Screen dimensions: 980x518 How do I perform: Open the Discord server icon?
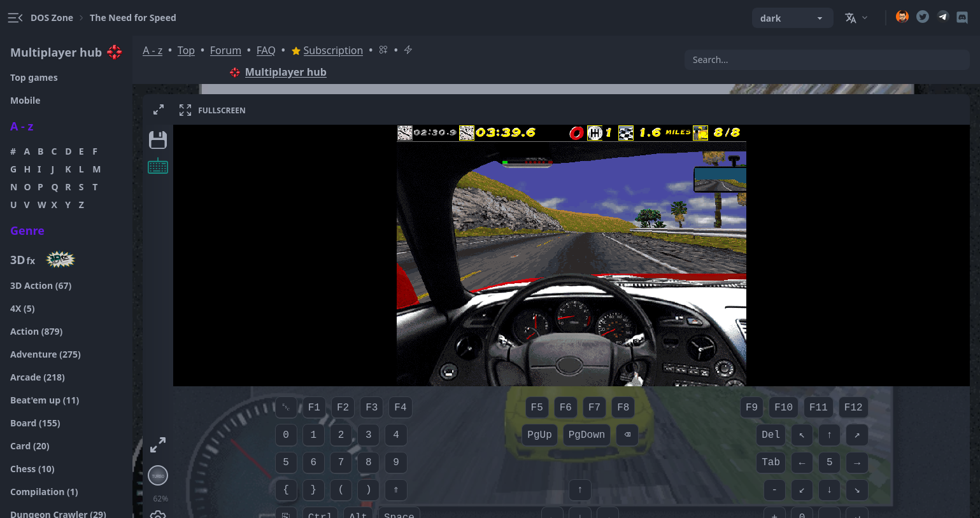pyautogui.click(x=962, y=18)
